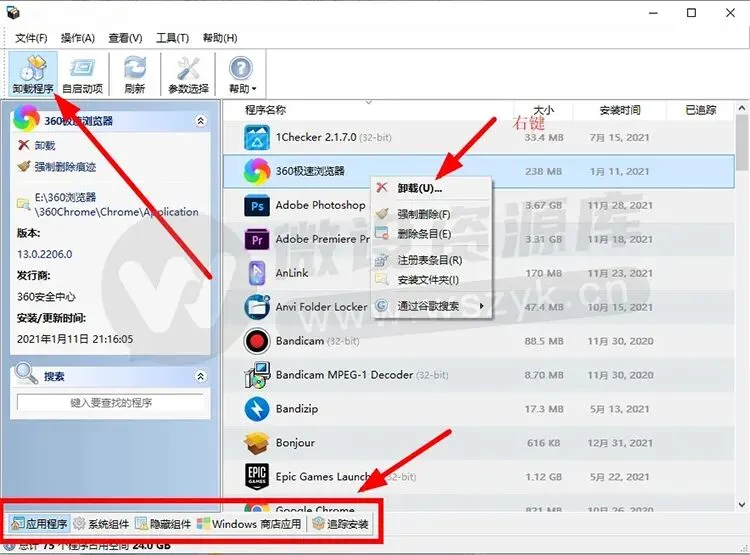Open the E:\360浏览器 install path link
Screen dimensions: 750x555
click(116, 205)
